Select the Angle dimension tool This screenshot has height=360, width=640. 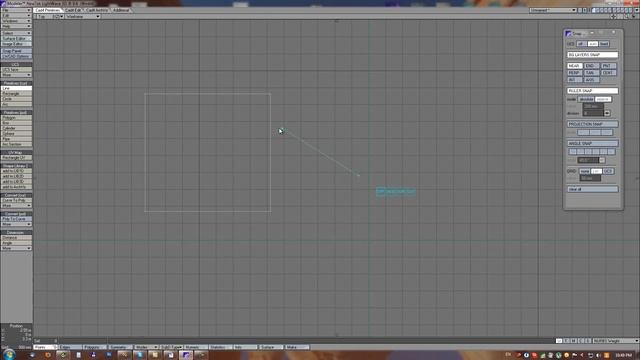[16, 243]
